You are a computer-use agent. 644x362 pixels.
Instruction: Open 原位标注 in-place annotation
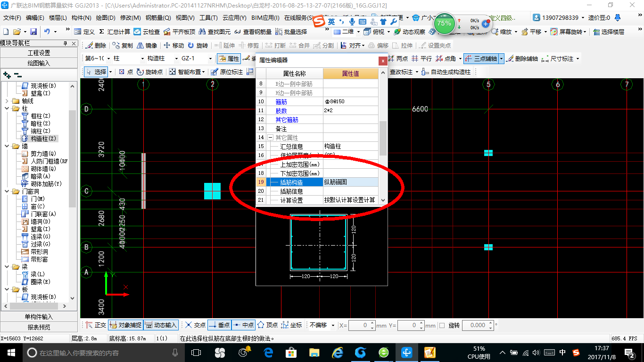[x=227, y=72]
